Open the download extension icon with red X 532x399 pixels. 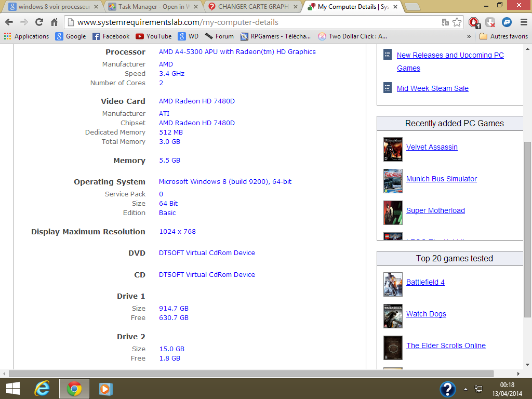click(490, 22)
